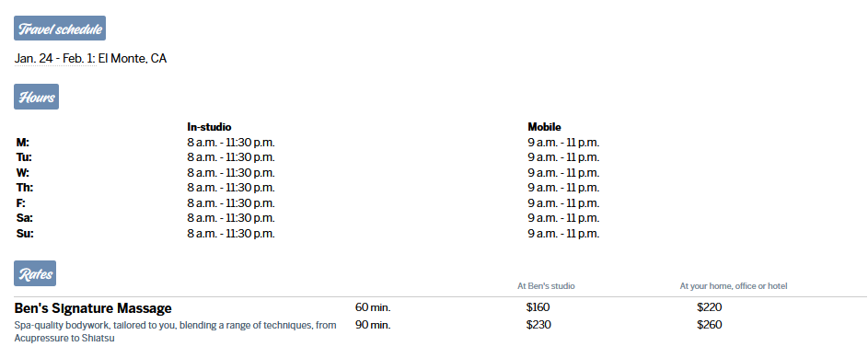
Task: Click the $160 studio price
Action: [538, 307]
